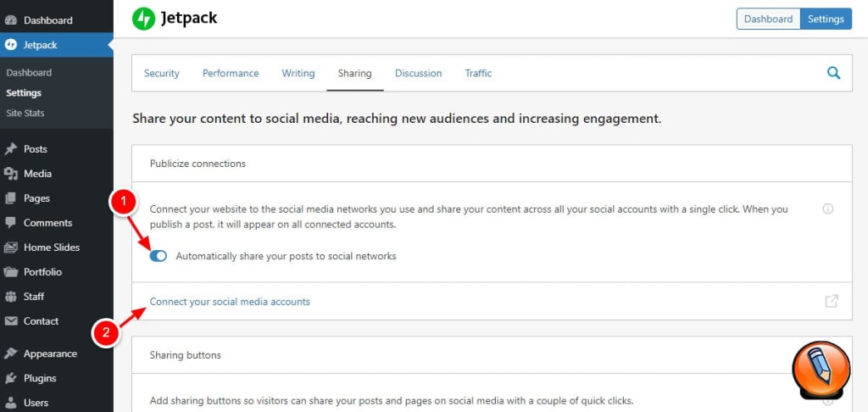The width and height of the screenshot is (868, 412).
Task: Switch to the Discussion tab
Action: coord(418,73)
